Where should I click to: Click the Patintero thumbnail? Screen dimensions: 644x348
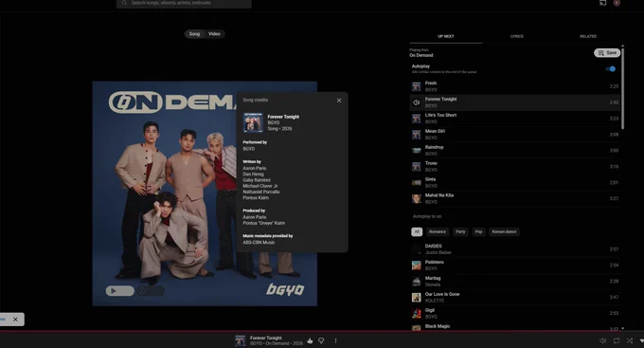coord(417,266)
